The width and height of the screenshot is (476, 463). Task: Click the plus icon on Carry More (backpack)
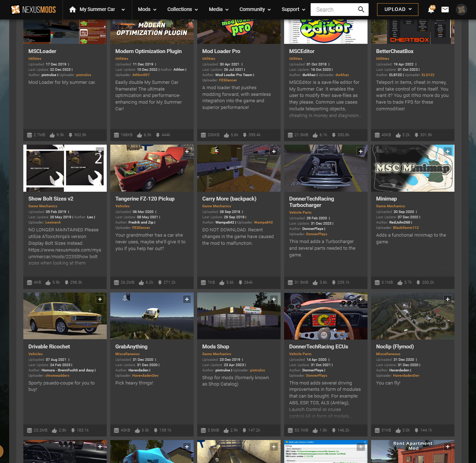tap(274, 151)
